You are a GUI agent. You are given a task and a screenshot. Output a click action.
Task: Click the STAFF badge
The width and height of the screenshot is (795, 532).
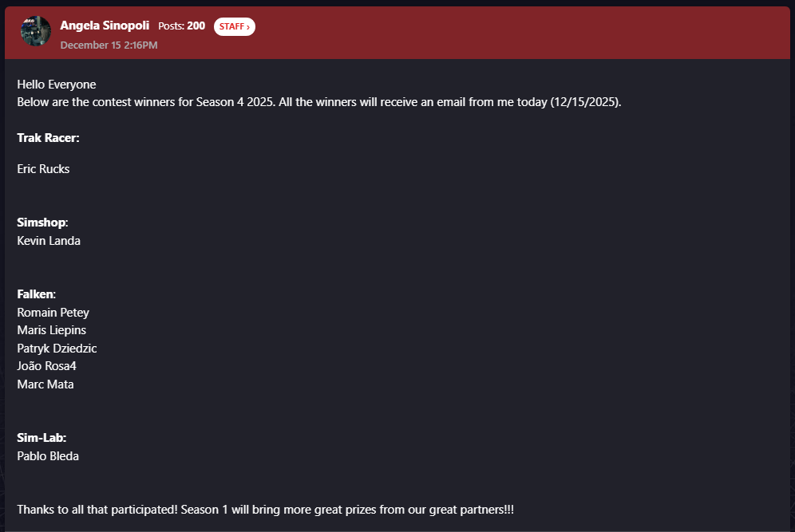click(231, 26)
